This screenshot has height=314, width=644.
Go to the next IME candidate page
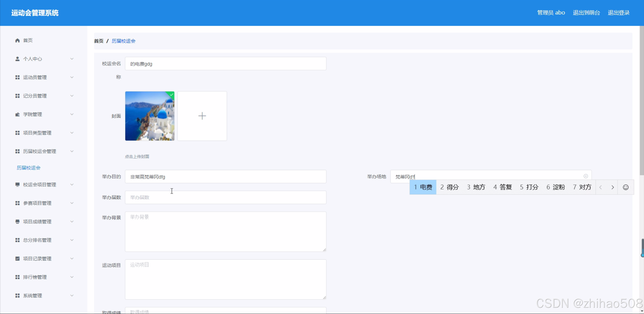[x=613, y=187]
